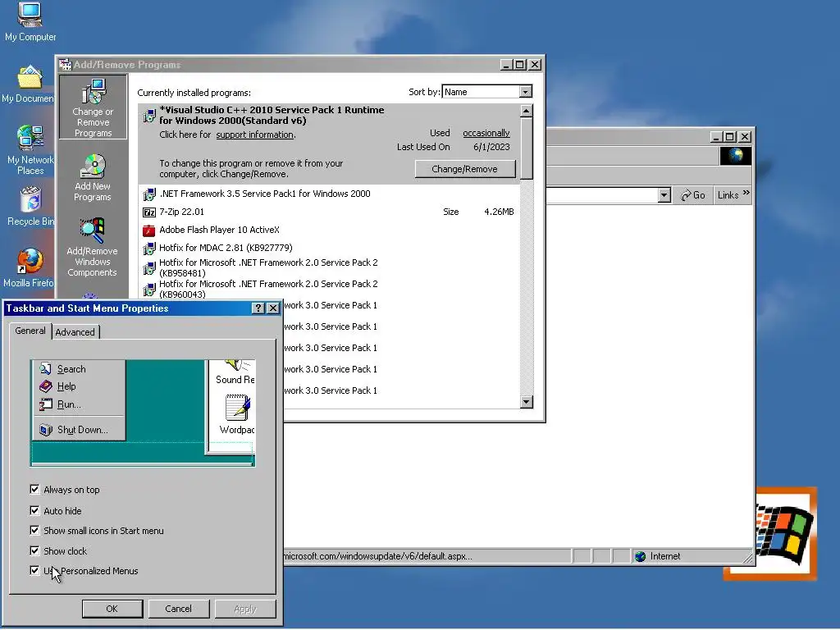Click the program list scroll up arrow
This screenshot has height=630, width=840.
coord(527,111)
